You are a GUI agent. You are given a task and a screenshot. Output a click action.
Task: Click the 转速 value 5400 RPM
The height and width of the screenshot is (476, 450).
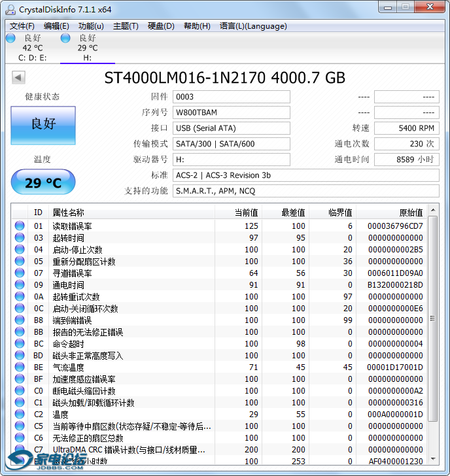click(407, 128)
